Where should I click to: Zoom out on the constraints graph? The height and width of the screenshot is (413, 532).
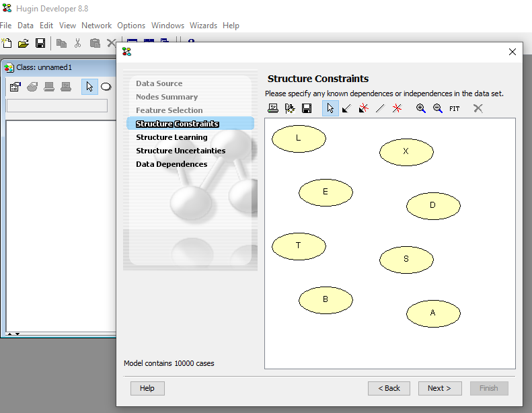(438, 108)
